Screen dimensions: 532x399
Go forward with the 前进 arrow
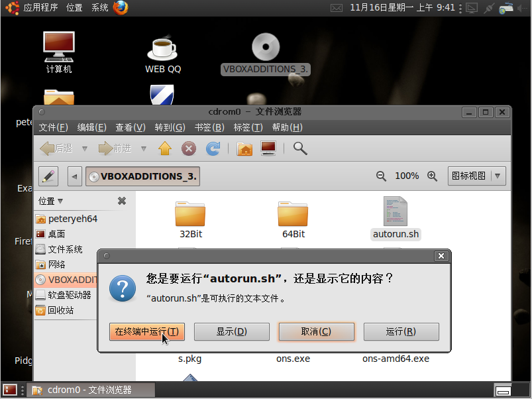click(x=115, y=148)
